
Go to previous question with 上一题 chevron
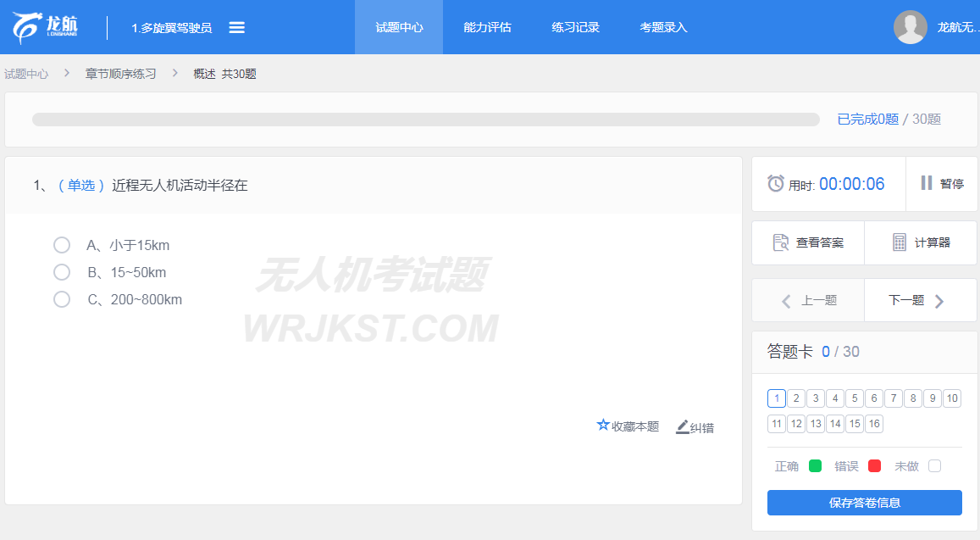pyautogui.click(x=786, y=301)
